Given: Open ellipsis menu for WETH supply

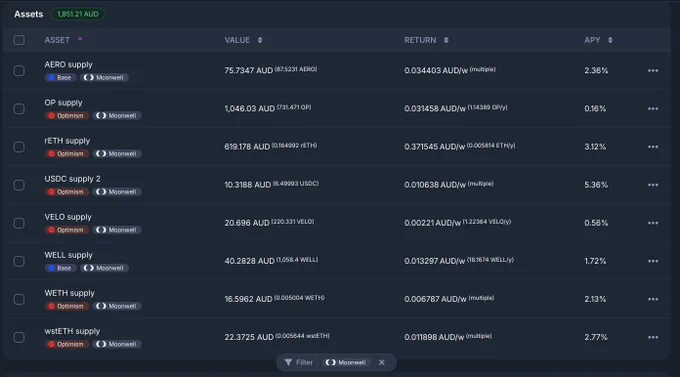Looking at the screenshot, I should click(653, 299).
